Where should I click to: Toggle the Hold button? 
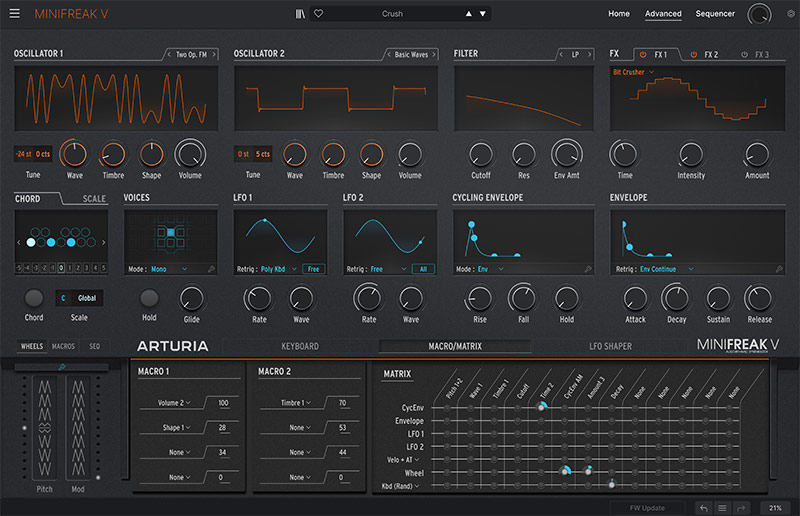pyautogui.click(x=150, y=298)
